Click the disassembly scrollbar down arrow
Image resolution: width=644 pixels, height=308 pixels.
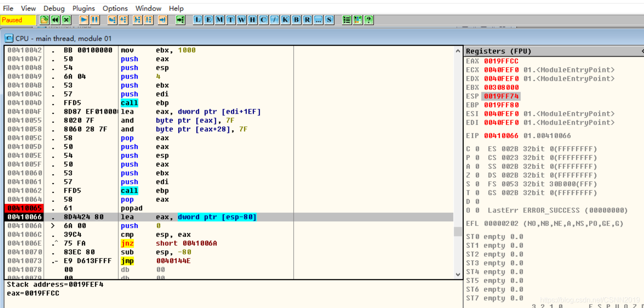point(458,275)
